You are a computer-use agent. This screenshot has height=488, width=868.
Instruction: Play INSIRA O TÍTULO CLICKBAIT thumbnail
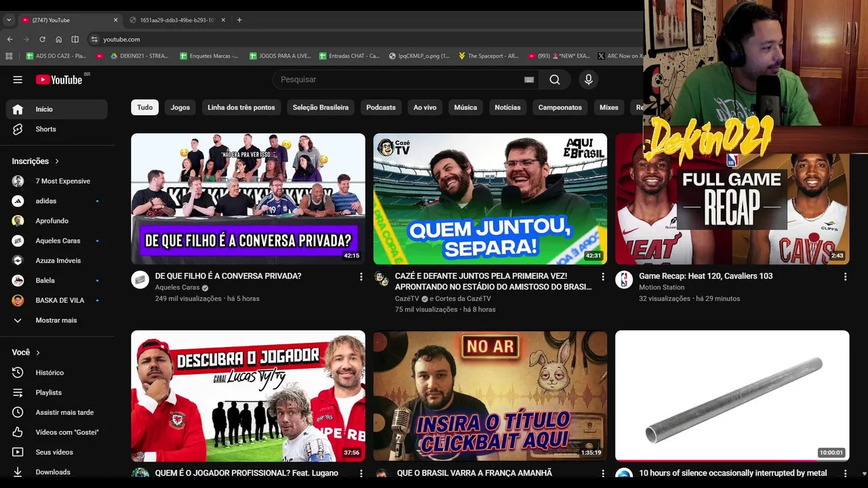(x=490, y=396)
